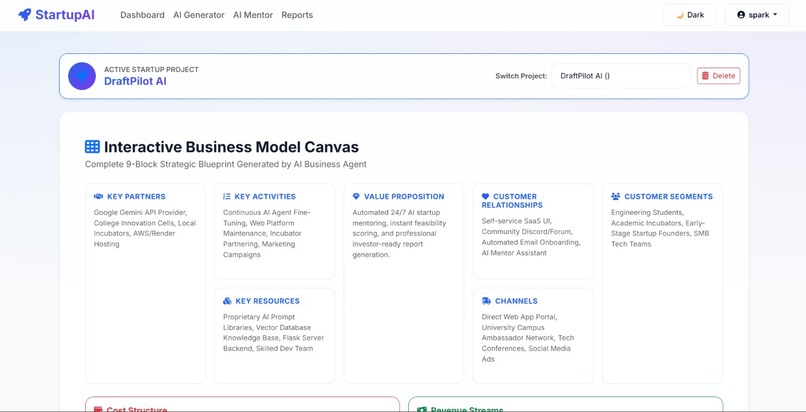
Task: Click the VALUE PROPOSITION heading
Action: tap(404, 196)
